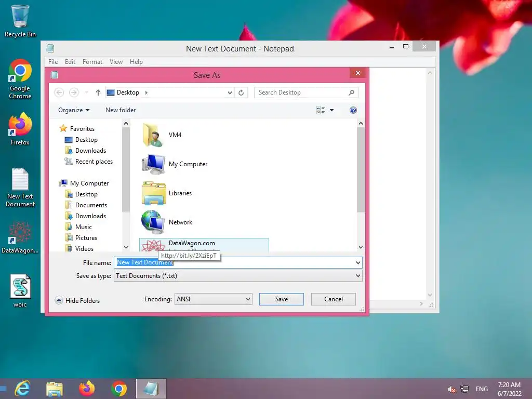The image size is (532, 399).
Task: Select Pictures in the navigation pane
Action: pos(81,237)
